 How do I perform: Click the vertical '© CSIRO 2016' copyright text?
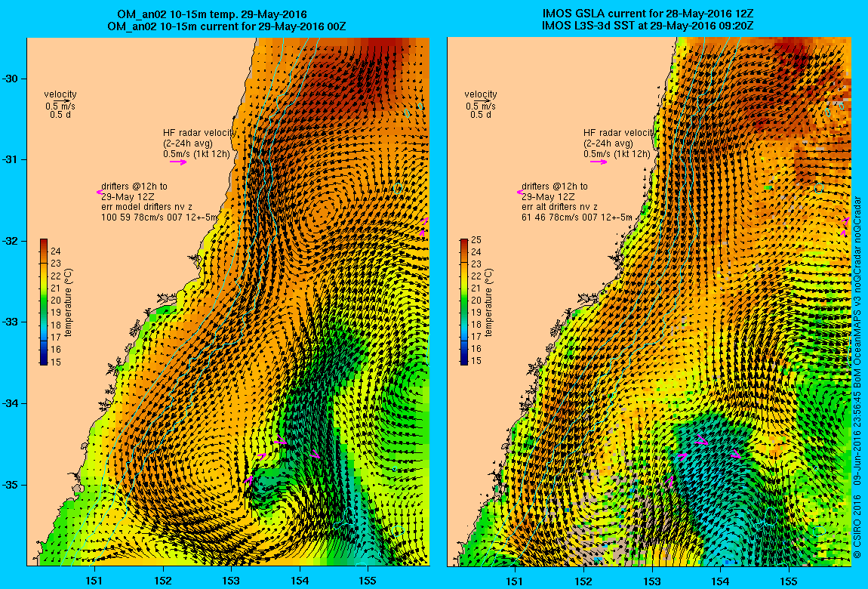(x=857, y=526)
